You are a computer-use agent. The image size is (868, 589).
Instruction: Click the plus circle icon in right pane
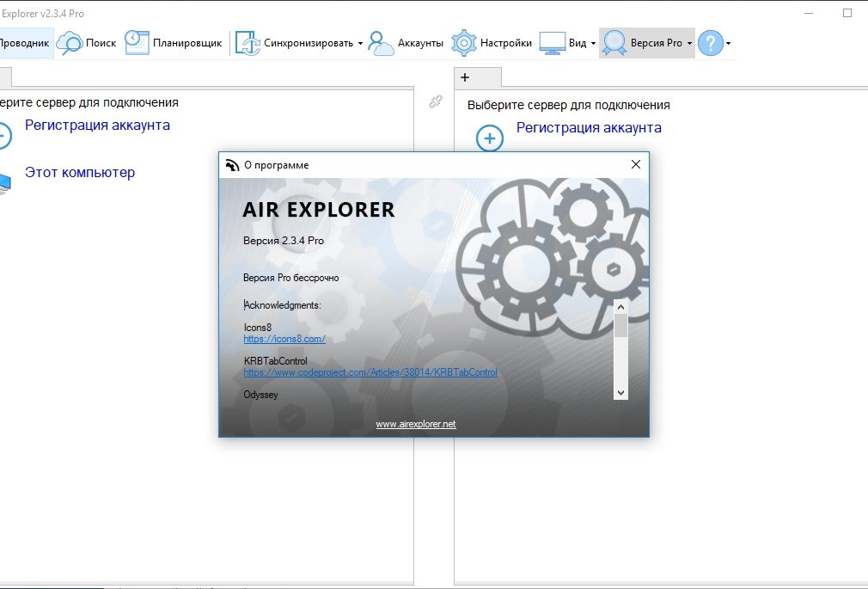490,138
